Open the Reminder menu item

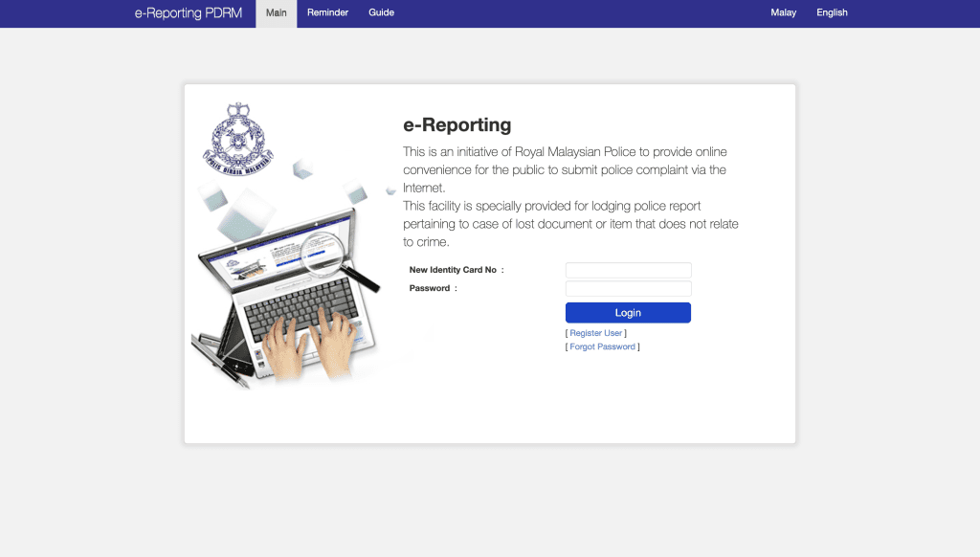327,13
